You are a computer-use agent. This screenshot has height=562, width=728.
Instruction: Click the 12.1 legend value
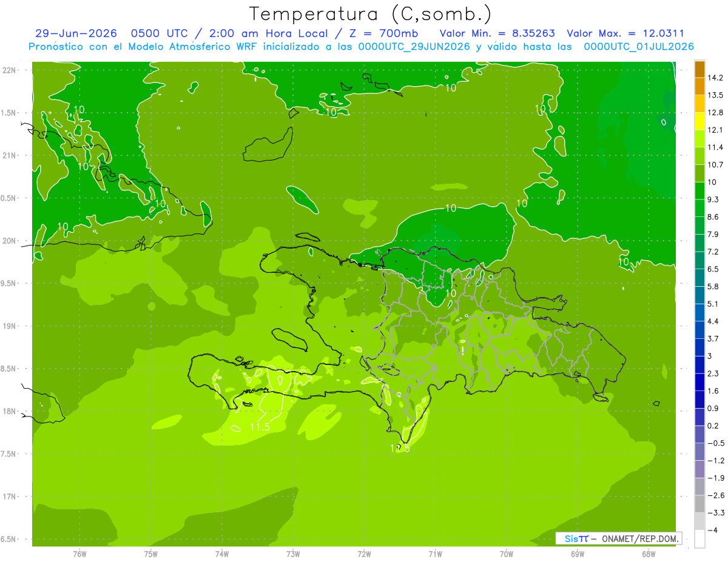pyautogui.click(x=715, y=130)
